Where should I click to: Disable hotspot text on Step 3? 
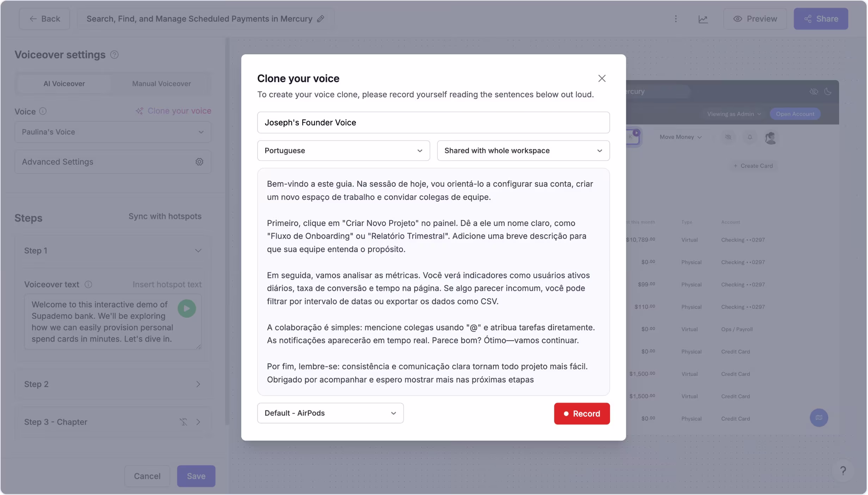[x=184, y=422]
